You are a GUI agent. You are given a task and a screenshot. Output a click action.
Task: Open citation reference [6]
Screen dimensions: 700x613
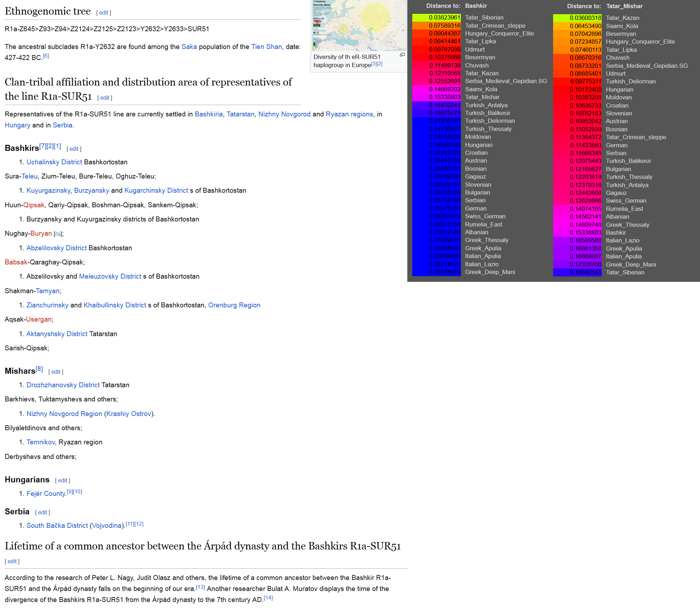(x=46, y=56)
